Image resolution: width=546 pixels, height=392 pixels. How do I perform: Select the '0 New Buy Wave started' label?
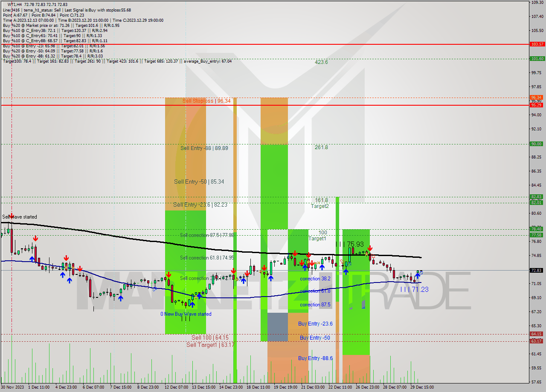[x=186, y=314]
